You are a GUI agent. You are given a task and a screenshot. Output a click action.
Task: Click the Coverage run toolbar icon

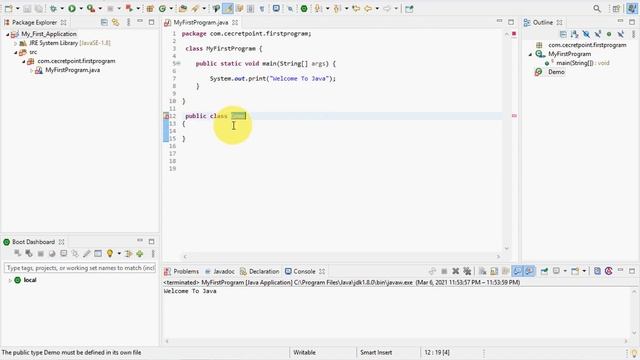coord(91,8)
